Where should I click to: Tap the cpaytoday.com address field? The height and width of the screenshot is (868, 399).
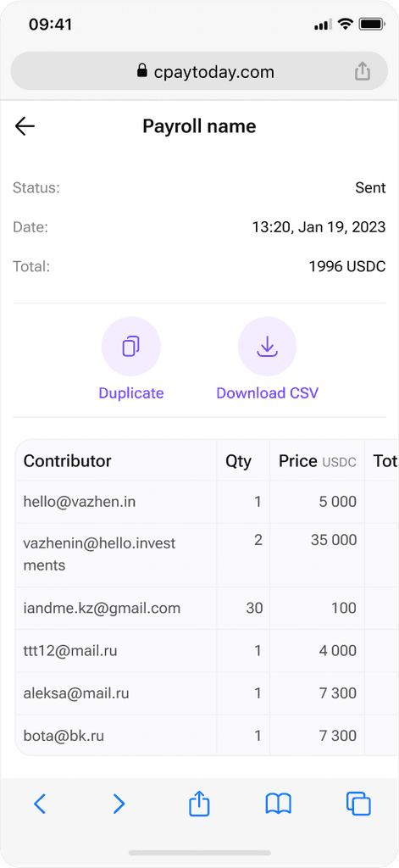coord(199,71)
